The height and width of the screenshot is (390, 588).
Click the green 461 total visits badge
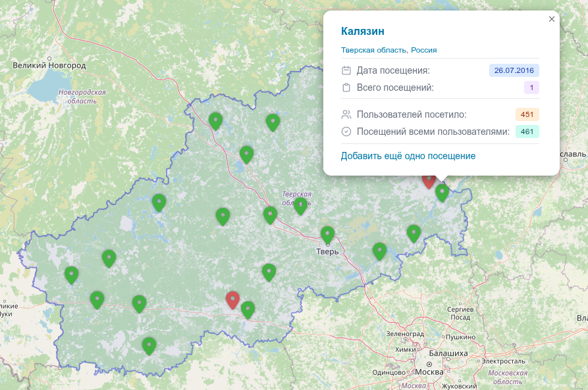click(x=527, y=132)
